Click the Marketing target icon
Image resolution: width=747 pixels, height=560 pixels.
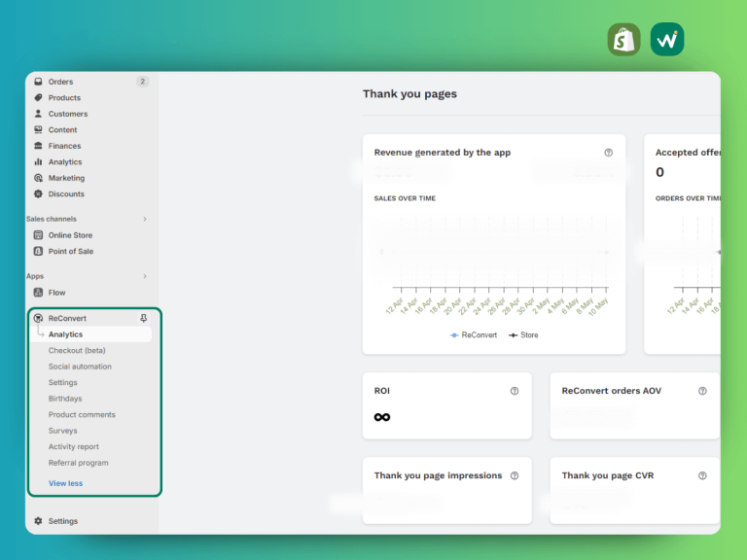38,178
